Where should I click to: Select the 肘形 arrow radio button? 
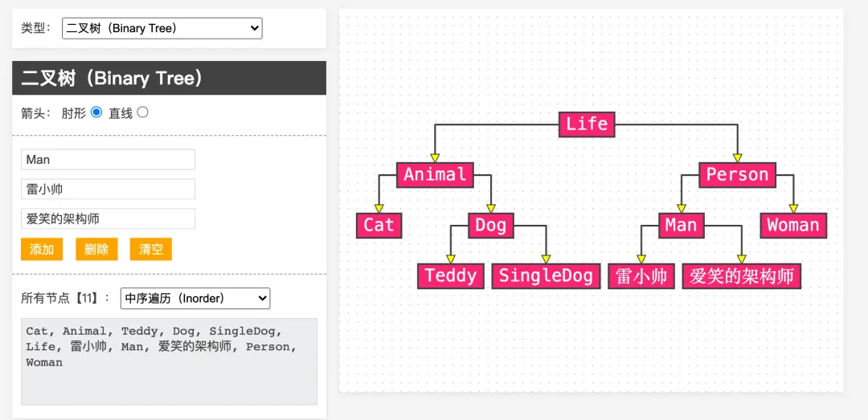96,112
